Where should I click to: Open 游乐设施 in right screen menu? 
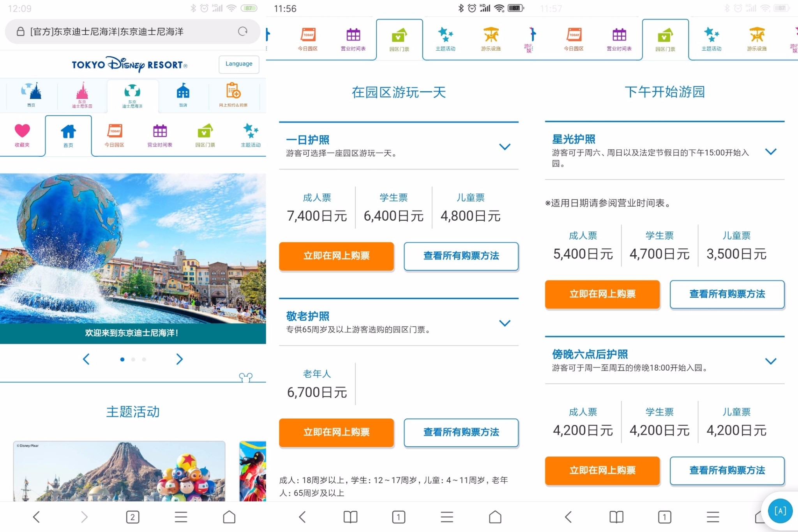(757, 39)
